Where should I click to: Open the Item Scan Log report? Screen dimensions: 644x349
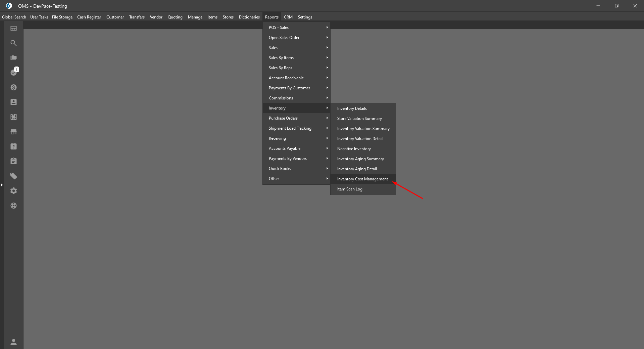click(x=363, y=189)
